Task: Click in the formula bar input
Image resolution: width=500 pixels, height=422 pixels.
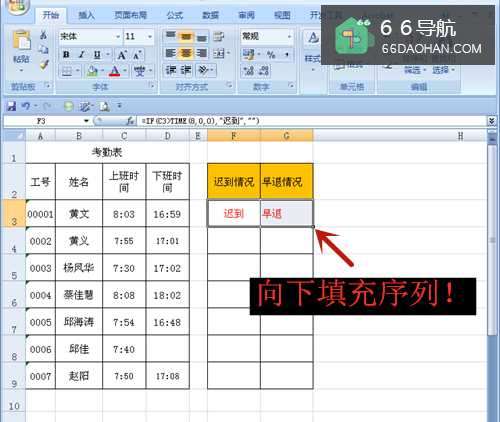Action: (312, 121)
